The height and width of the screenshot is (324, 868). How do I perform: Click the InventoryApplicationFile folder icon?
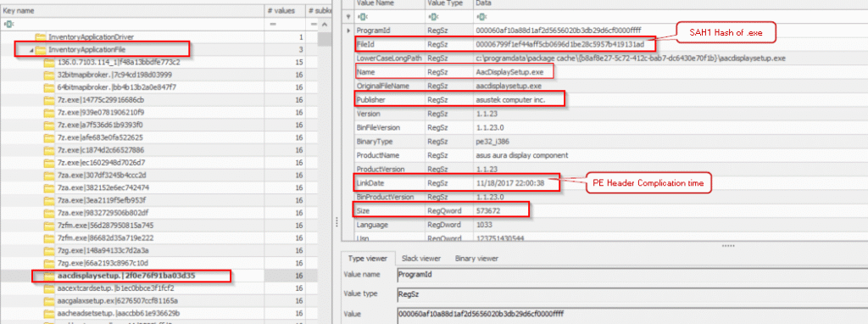(x=40, y=50)
